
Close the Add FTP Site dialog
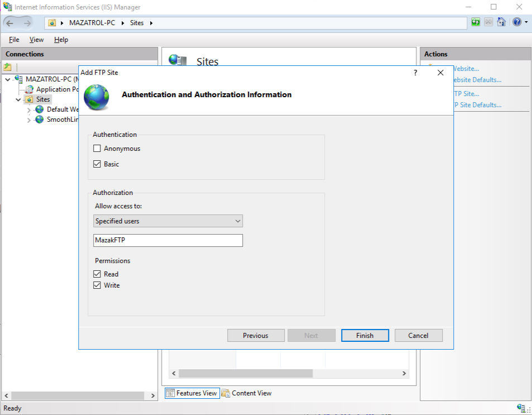point(440,73)
